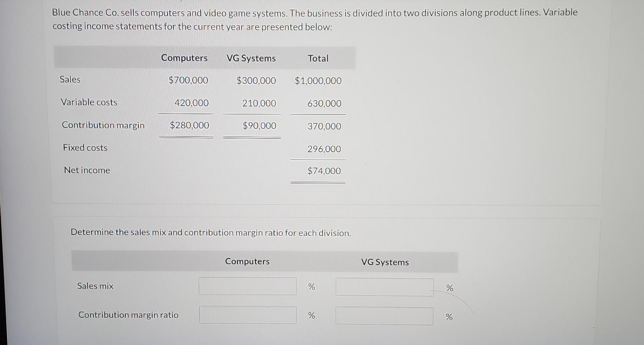Image resolution: width=644 pixels, height=345 pixels.
Task: Select the VG Systems column header
Action: 251,58
